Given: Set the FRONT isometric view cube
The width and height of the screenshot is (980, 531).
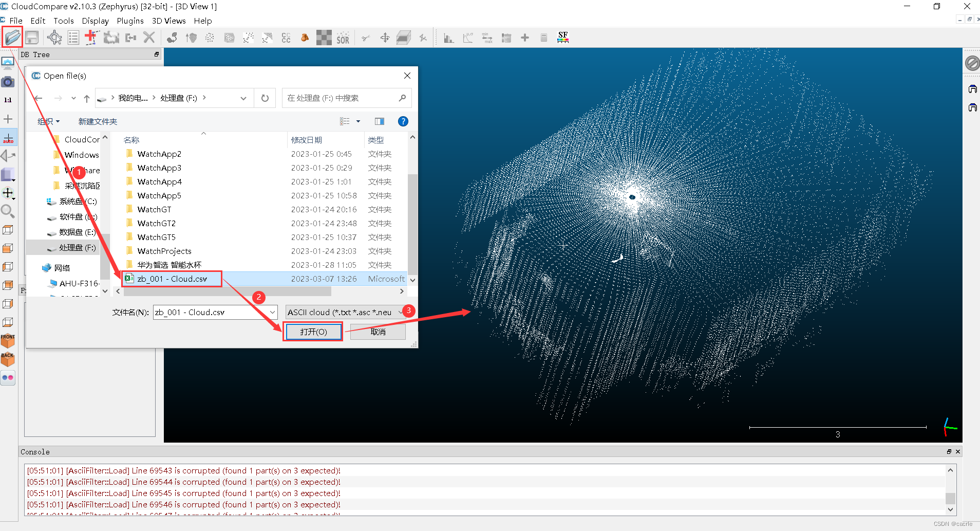Looking at the screenshot, I should point(8,340).
